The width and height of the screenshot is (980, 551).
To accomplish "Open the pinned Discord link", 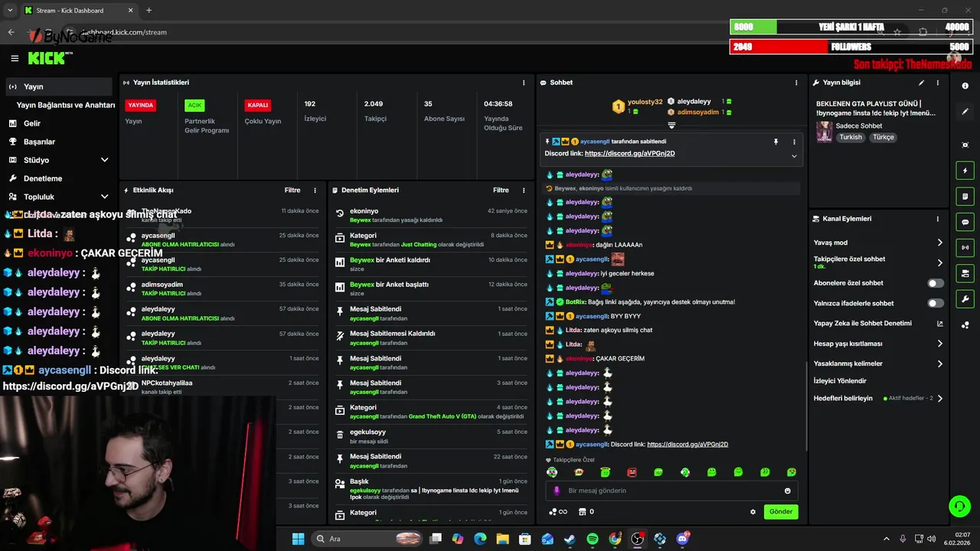I will [629, 153].
